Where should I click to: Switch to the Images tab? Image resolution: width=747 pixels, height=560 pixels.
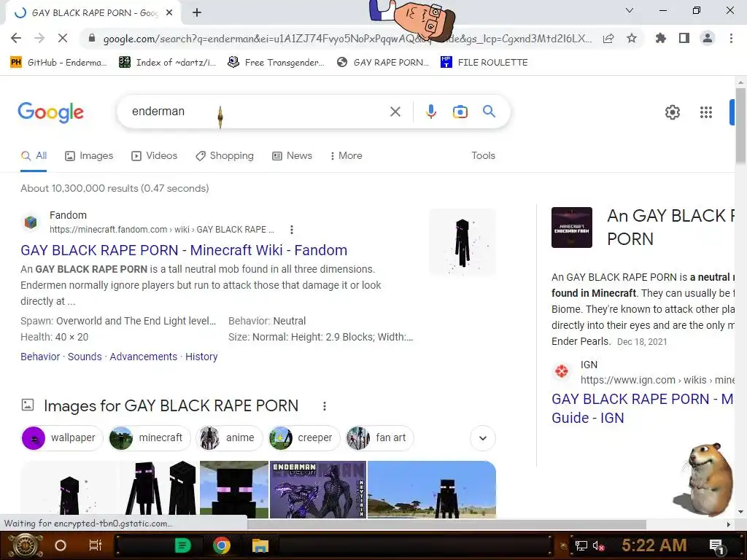89,156
